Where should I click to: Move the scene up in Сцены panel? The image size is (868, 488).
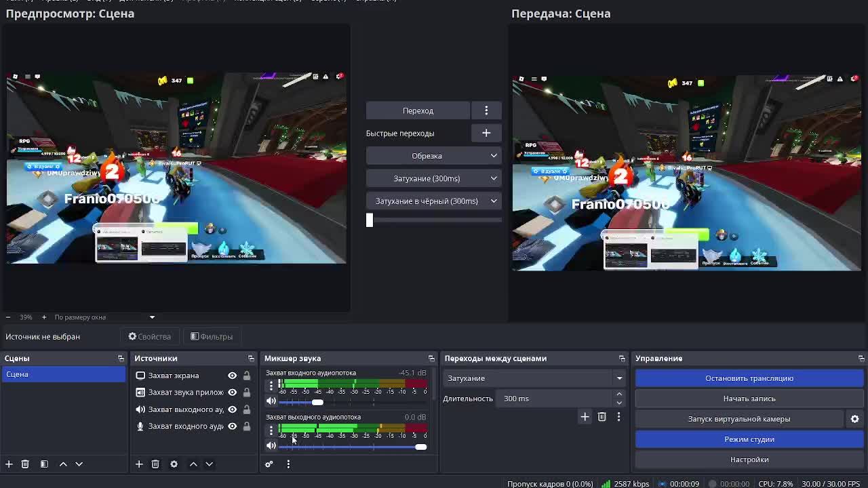(63, 464)
